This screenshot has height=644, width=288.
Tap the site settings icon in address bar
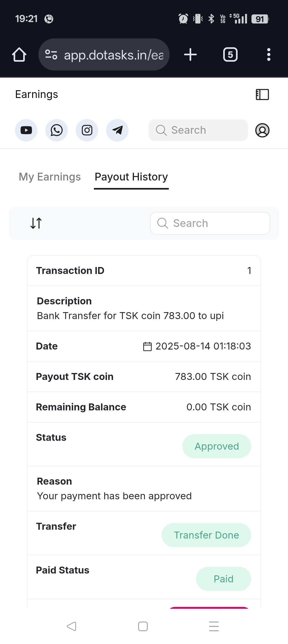coord(51,55)
